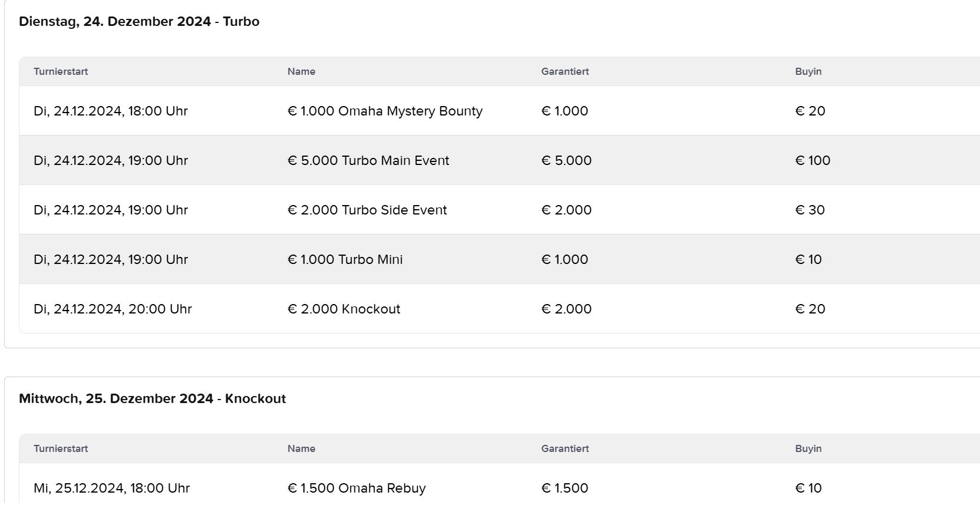
Task: Click the € 2.000 Knockout tournament name
Action: pyautogui.click(x=344, y=309)
